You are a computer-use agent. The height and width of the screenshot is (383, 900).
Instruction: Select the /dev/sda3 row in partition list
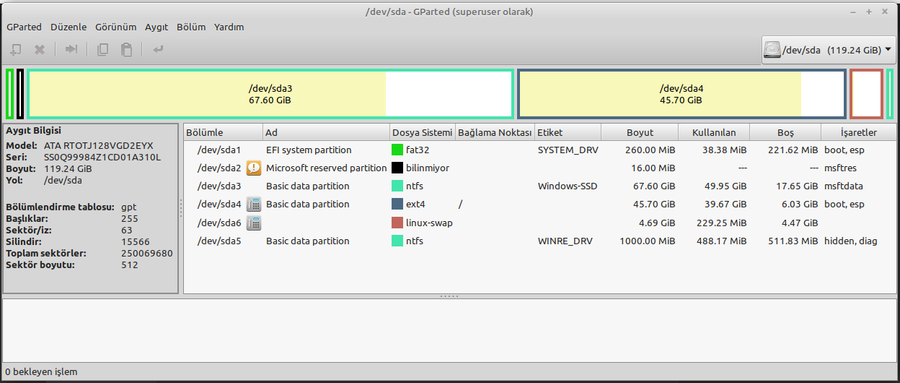pyautogui.click(x=540, y=186)
